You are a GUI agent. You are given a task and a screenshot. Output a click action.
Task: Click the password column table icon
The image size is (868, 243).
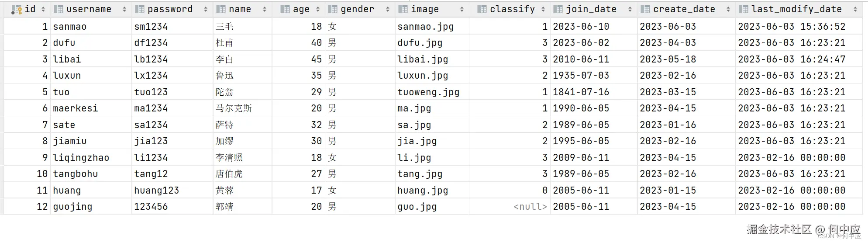click(x=139, y=9)
